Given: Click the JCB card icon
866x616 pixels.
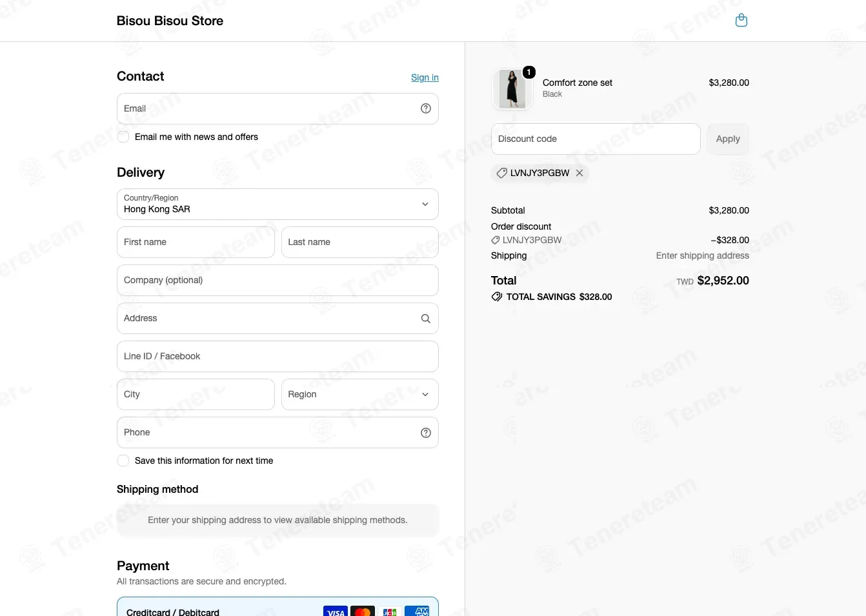Looking at the screenshot, I should click(390, 611).
